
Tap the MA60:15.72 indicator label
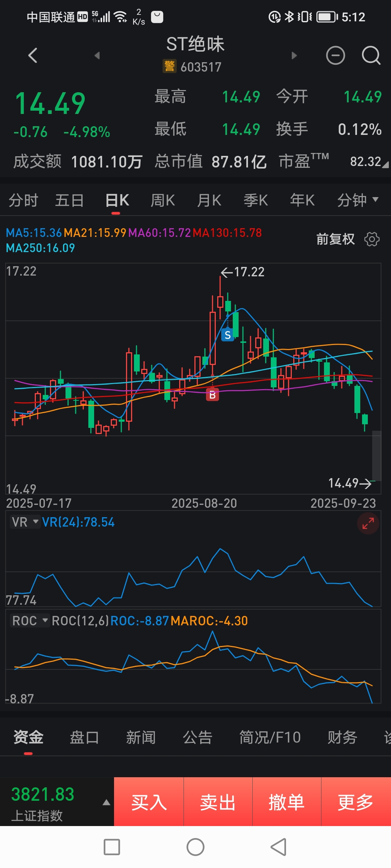click(x=159, y=233)
